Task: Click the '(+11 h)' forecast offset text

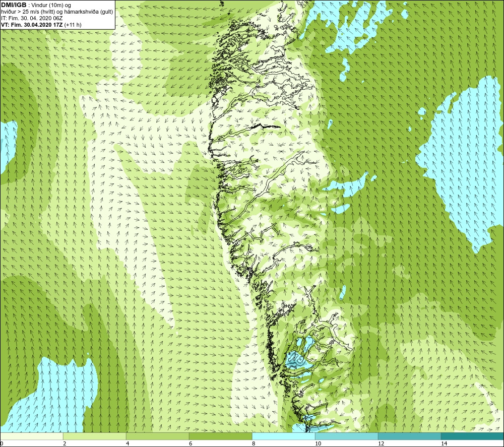Action: pyautogui.click(x=73, y=25)
